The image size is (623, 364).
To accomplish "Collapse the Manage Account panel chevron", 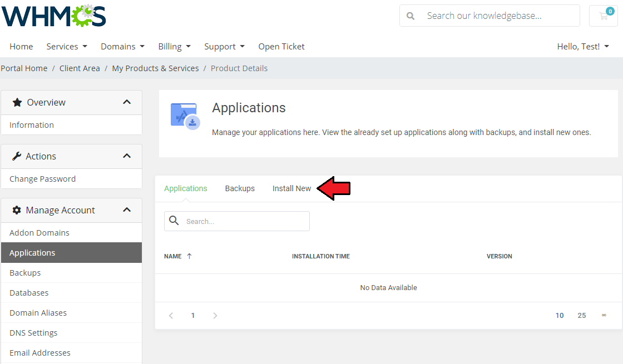I will point(127,210).
